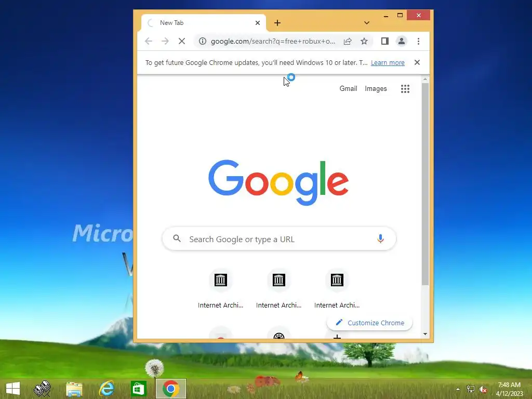Bookmark this tab with the star icon
Image resolution: width=532 pixels, height=399 pixels.
coord(364,42)
